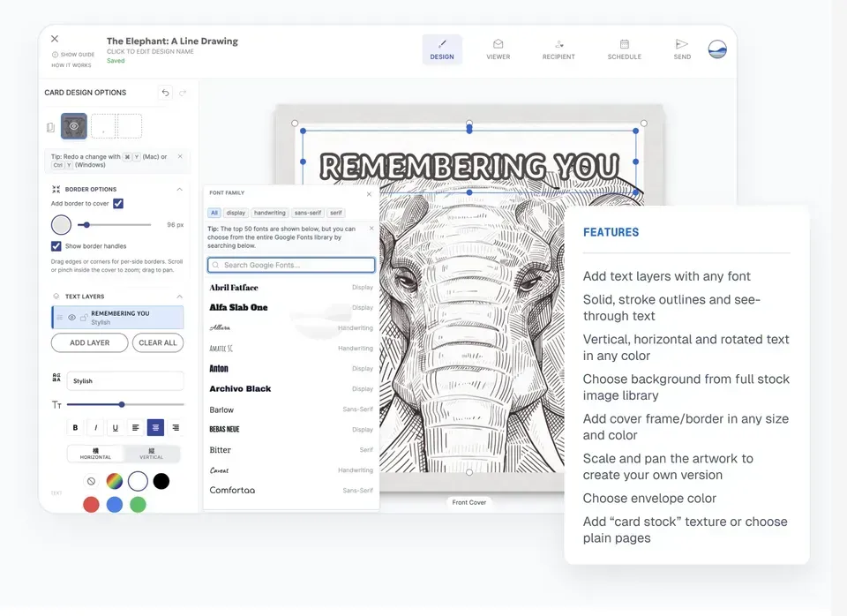This screenshot has width=847, height=616.
Task: Click the Search Google Fonts field
Action: tap(291, 265)
